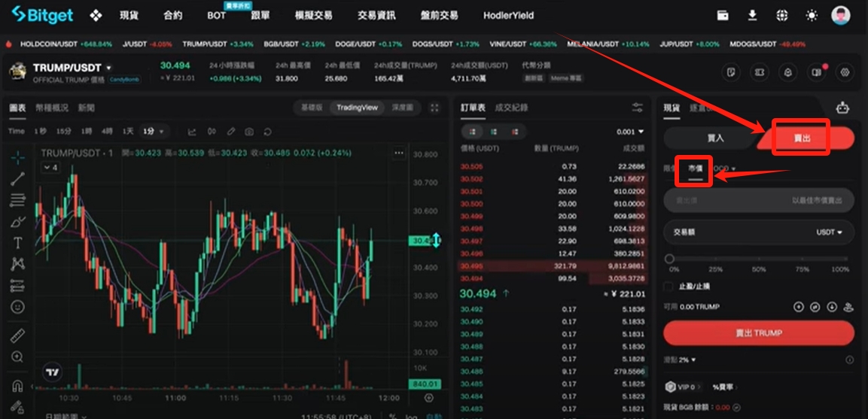868x419 pixels.
Task: Show asks only order book view
Action: (x=515, y=132)
